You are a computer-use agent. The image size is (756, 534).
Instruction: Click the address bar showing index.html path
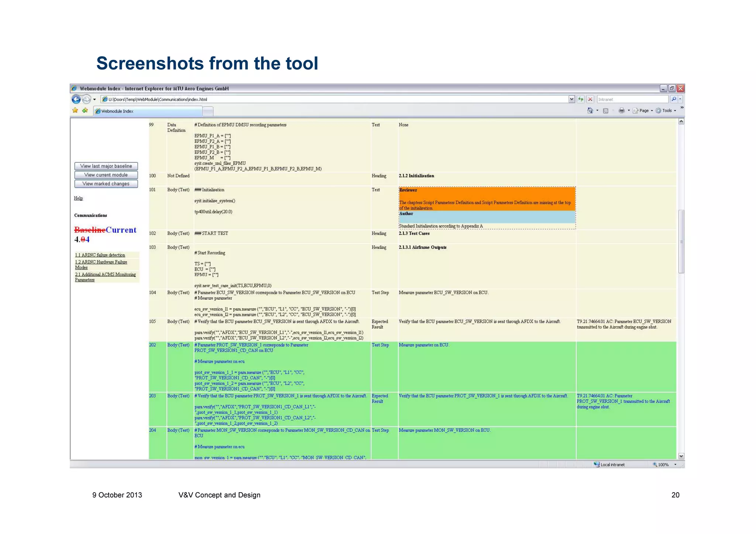click(334, 99)
